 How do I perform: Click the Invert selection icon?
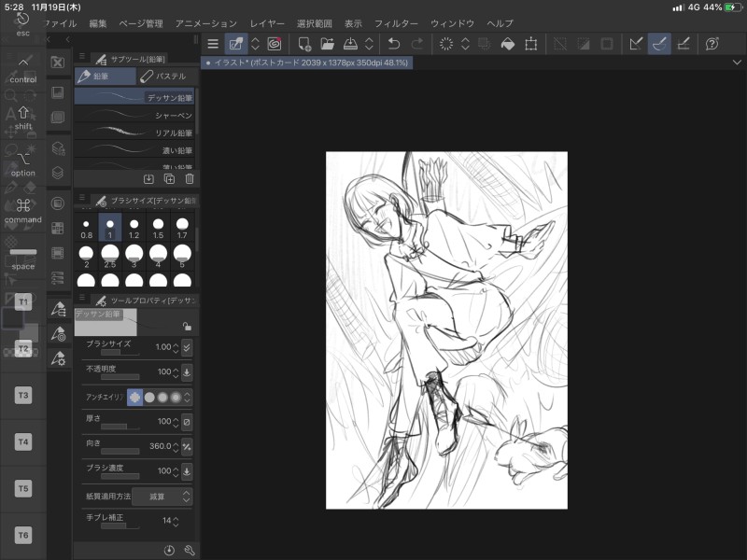click(584, 44)
